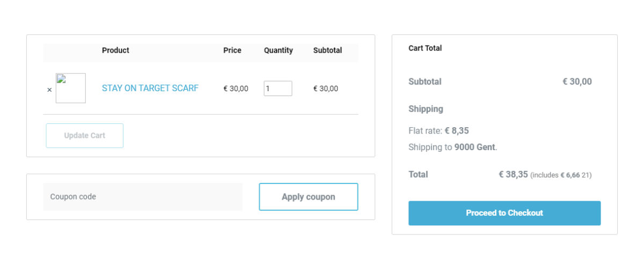The height and width of the screenshot is (265, 644).
Task: Click the Subtotal column header in table
Action: [x=327, y=50]
